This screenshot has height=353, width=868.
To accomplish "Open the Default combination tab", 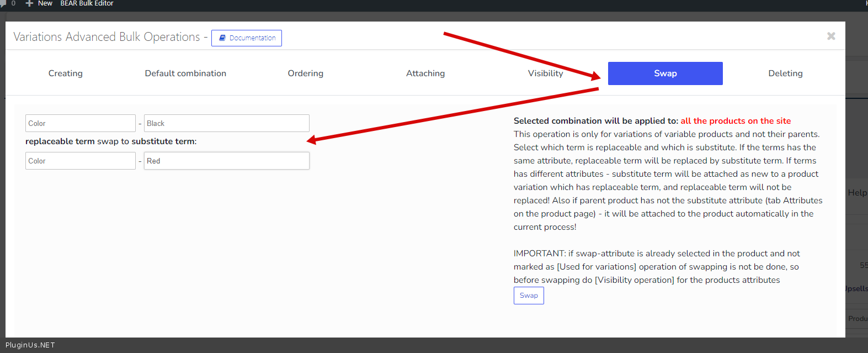I will click(185, 73).
